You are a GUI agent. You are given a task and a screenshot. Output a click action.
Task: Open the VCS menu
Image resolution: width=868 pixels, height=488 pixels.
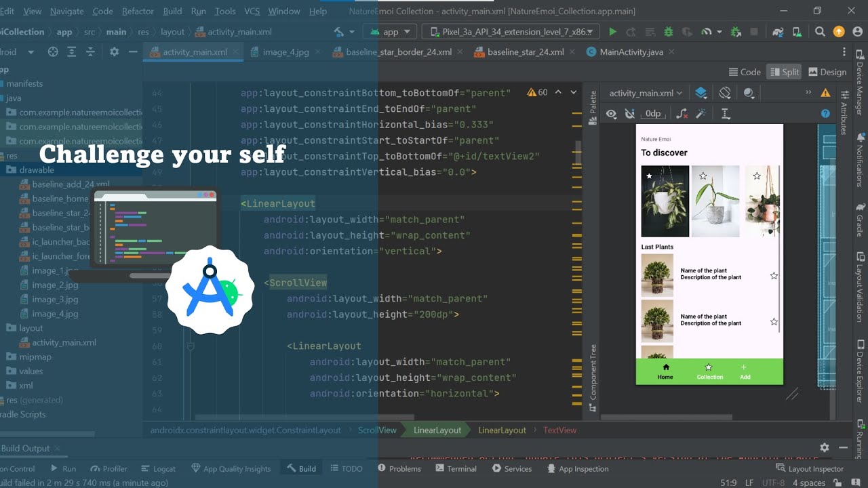click(252, 12)
